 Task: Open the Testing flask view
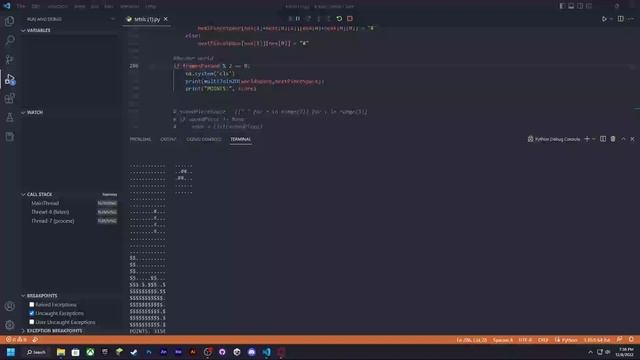click(x=9, y=118)
